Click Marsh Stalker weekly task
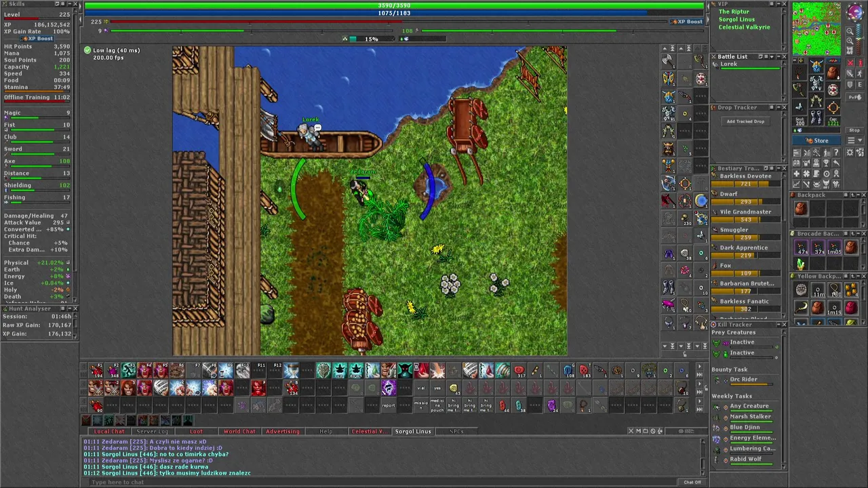This screenshot has height=488, width=868. pyautogui.click(x=750, y=417)
